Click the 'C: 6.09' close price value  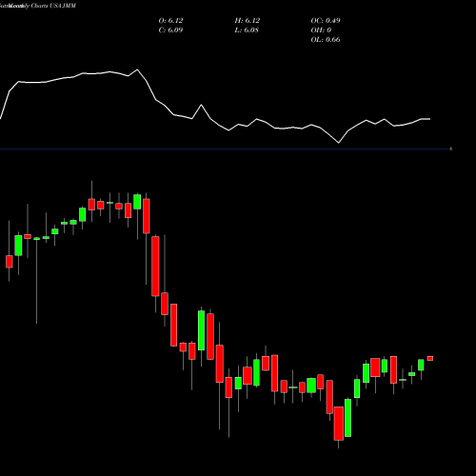pyautogui.click(x=170, y=30)
